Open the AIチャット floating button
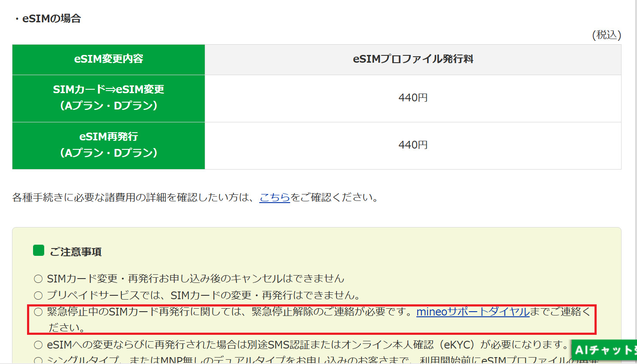The image size is (637, 364). pyautogui.click(x=604, y=350)
